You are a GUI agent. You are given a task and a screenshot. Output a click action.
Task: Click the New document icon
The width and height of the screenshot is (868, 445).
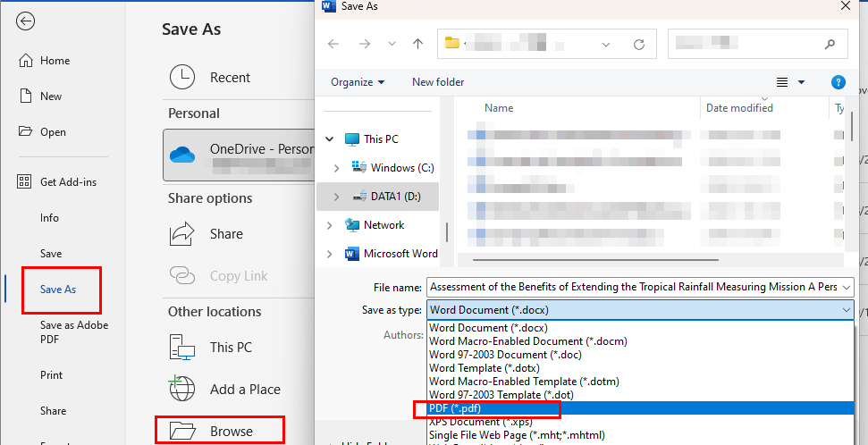coord(25,96)
